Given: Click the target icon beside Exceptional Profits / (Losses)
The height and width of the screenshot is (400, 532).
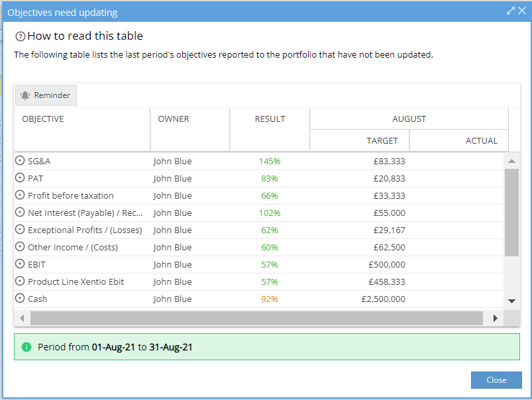Looking at the screenshot, I should click(20, 230).
